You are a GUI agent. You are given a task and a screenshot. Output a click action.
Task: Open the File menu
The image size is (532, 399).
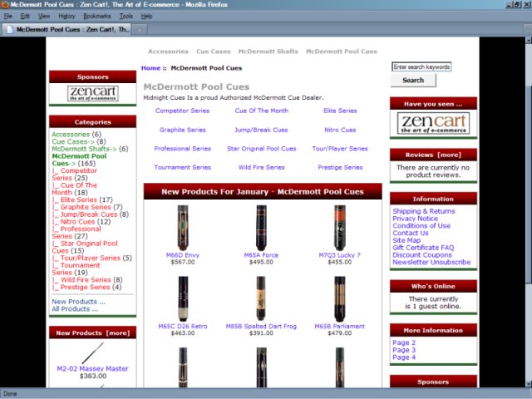click(x=7, y=16)
